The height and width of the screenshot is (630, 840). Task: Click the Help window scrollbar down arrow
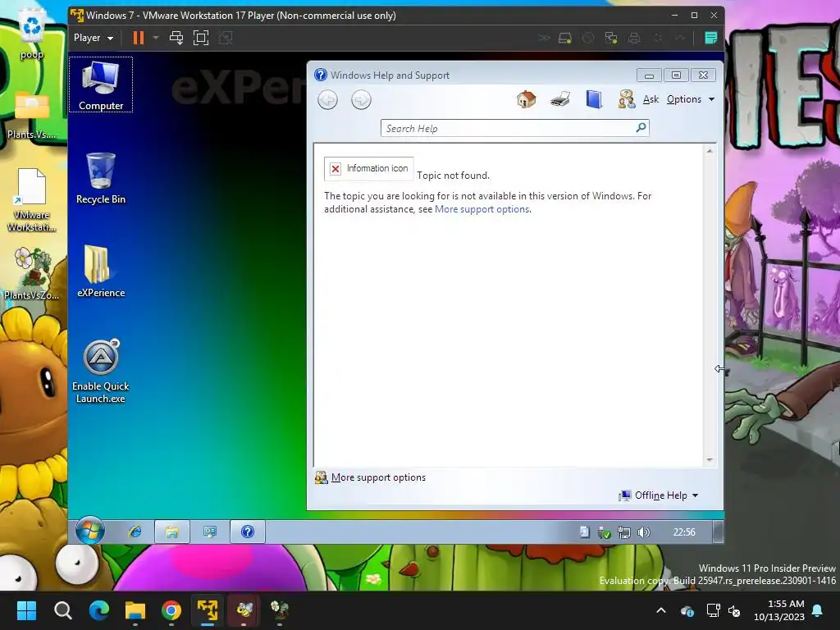[x=710, y=459]
